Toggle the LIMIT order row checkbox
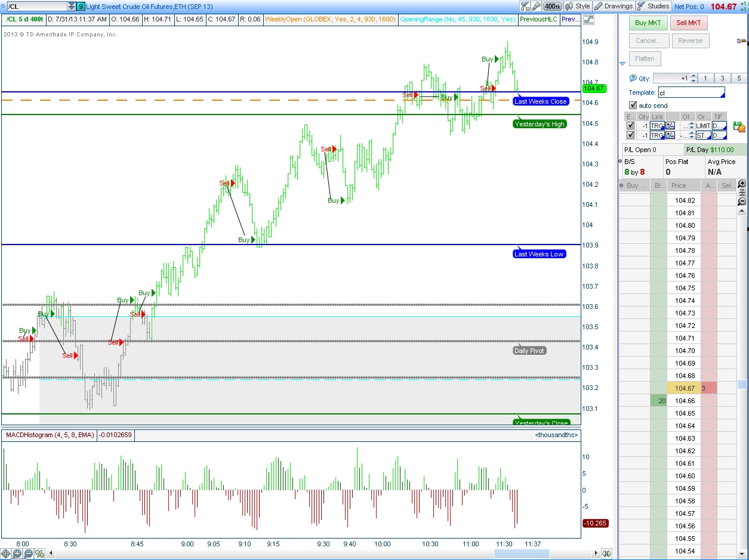Image resolution: width=749 pixels, height=560 pixels. 631,126
